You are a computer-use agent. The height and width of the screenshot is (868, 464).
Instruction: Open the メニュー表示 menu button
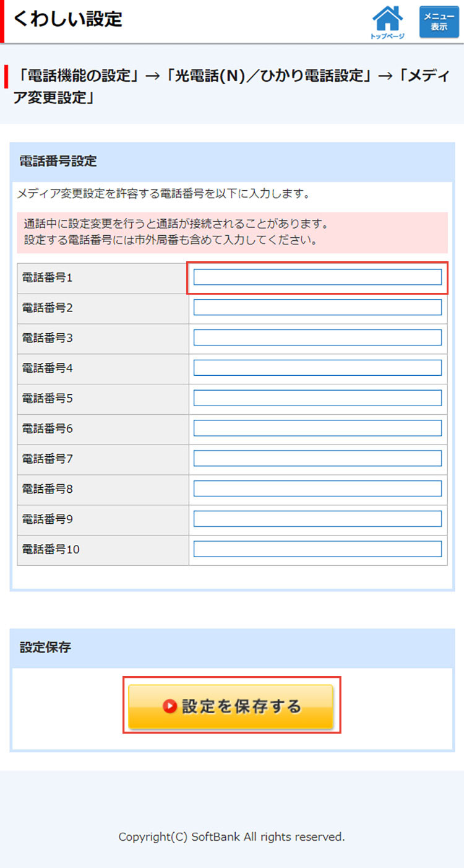(x=439, y=22)
